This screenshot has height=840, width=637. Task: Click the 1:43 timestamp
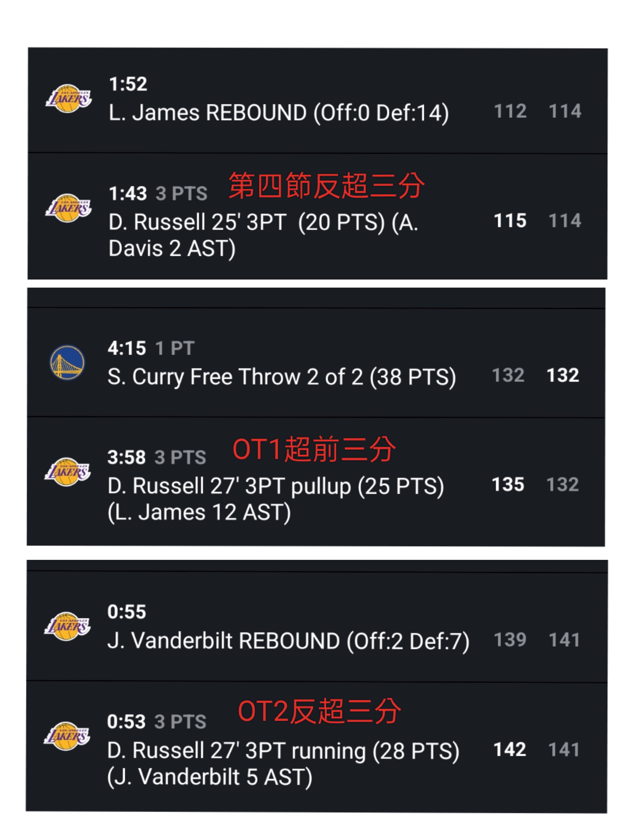pos(128,193)
